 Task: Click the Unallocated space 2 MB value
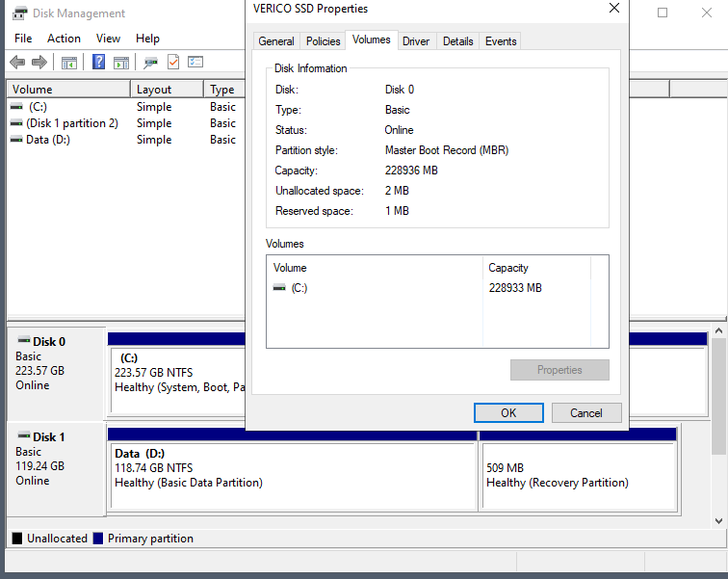(x=397, y=191)
